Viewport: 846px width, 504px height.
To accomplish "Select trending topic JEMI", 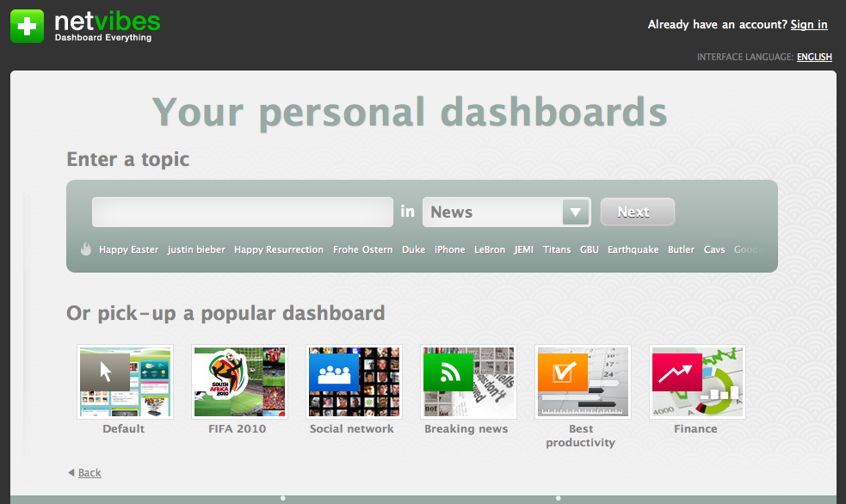I will (523, 249).
